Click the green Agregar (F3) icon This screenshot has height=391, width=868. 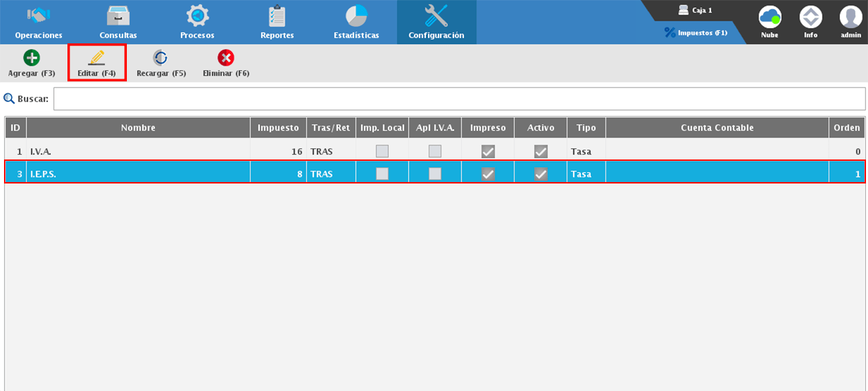tap(31, 58)
